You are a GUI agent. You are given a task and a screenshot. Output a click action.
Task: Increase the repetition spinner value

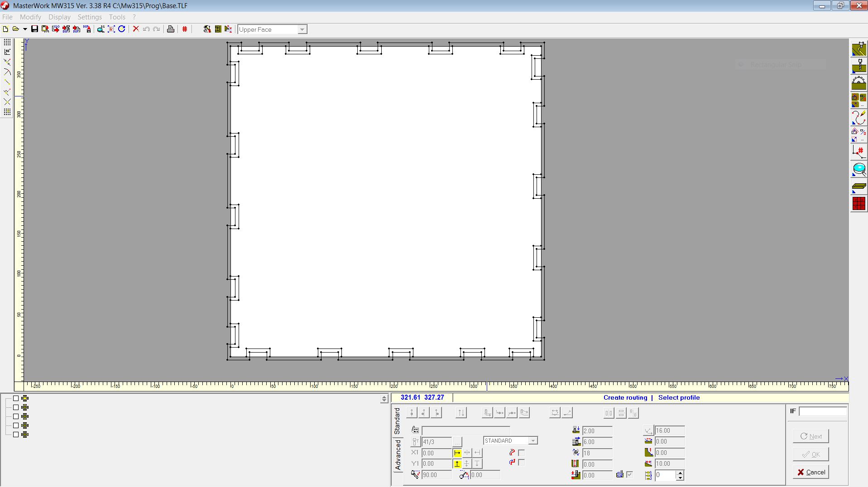680,473
